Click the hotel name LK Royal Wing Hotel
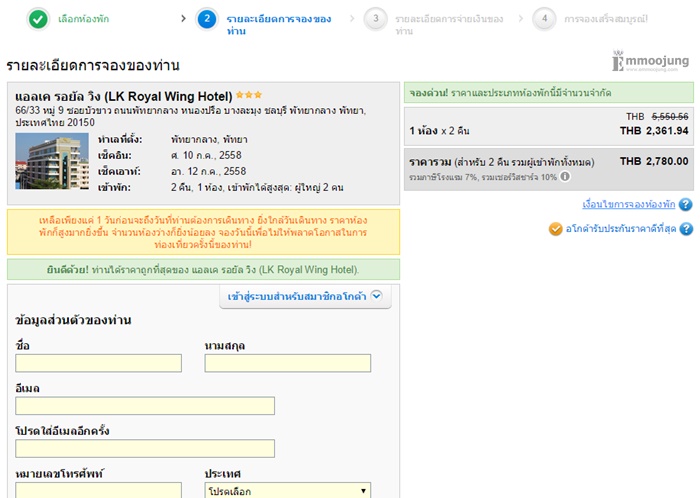Image resolution: width=700 pixels, height=498 pixels. (x=124, y=96)
